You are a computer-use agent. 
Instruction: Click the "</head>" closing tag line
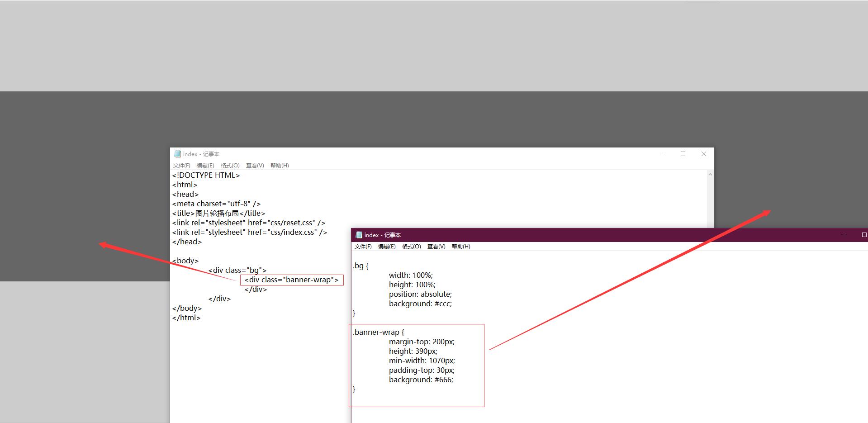[x=187, y=242]
